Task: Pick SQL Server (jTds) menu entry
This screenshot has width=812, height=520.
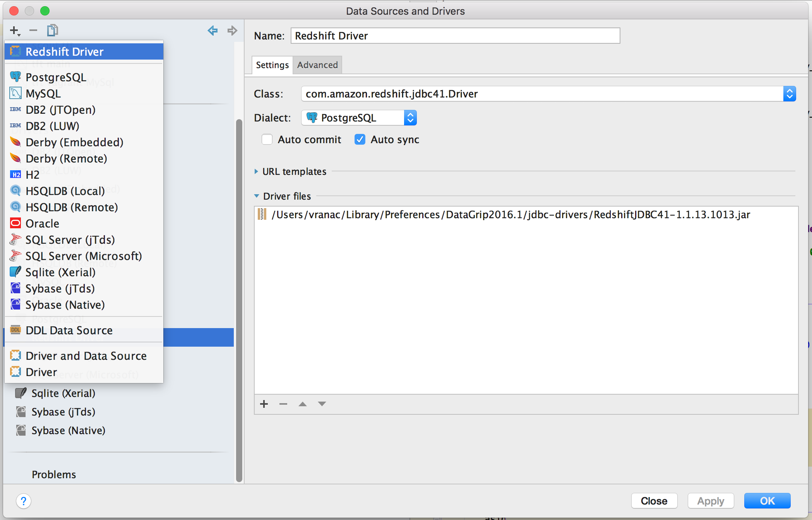Action: point(84,240)
